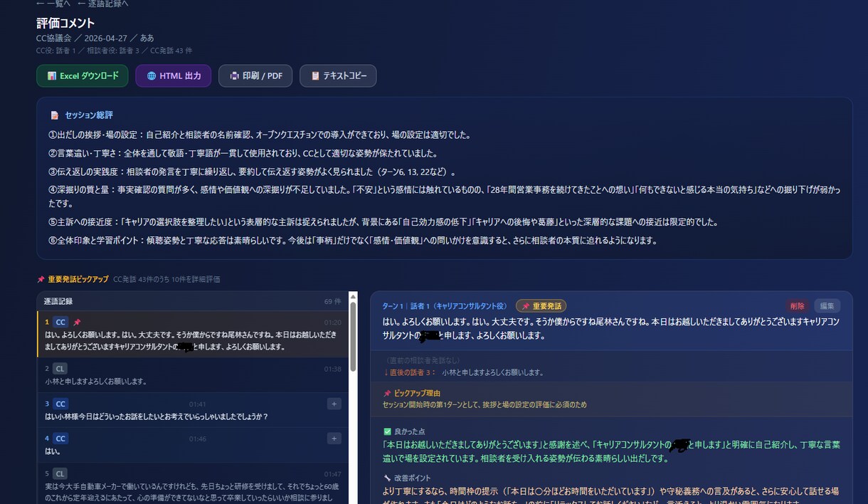Follow the ← 逐語記録へ link

pyautogui.click(x=103, y=4)
